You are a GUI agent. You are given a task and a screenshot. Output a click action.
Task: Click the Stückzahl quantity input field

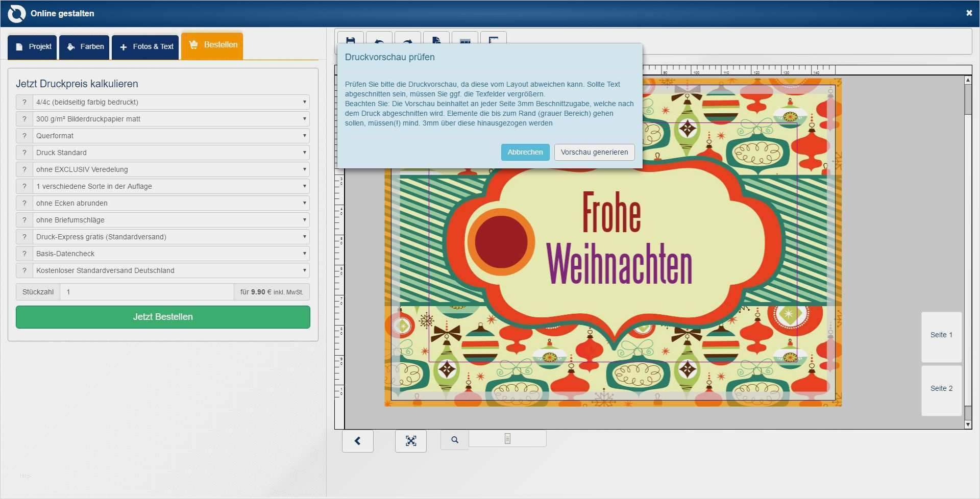click(x=147, y=291)
